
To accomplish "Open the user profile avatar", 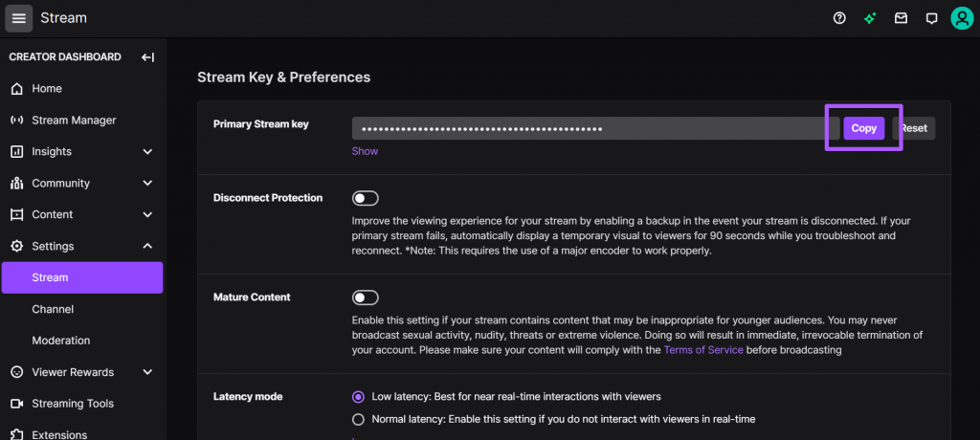I will coord(962,18).
